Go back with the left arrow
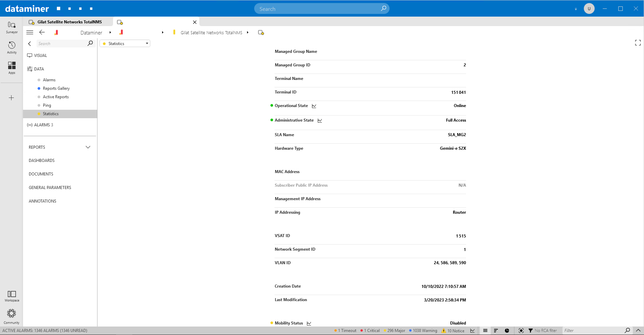This screenshot has width=644, height=335. coord(42,33)
